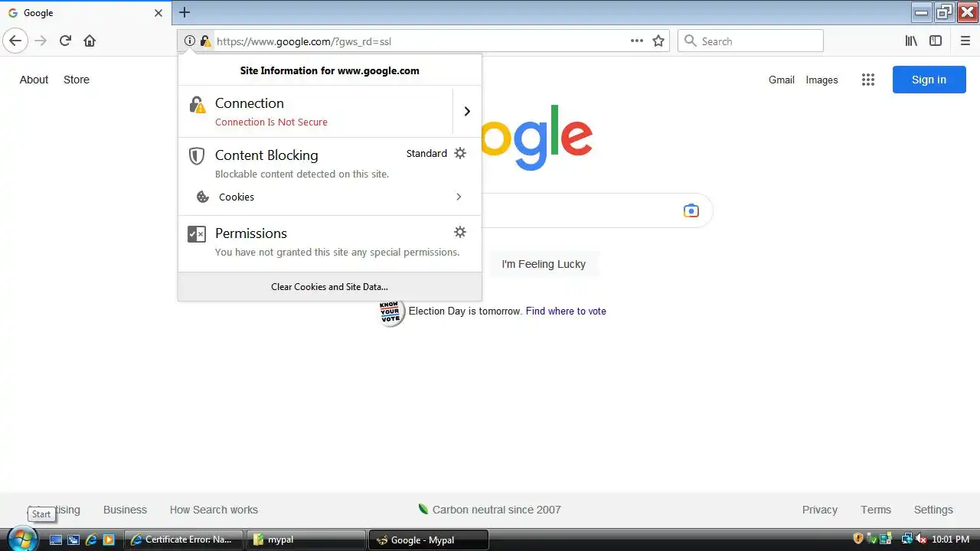The height and width of the screenshot is (551, 980).
Task: Open Terms footer link
Action: point(875,510)
